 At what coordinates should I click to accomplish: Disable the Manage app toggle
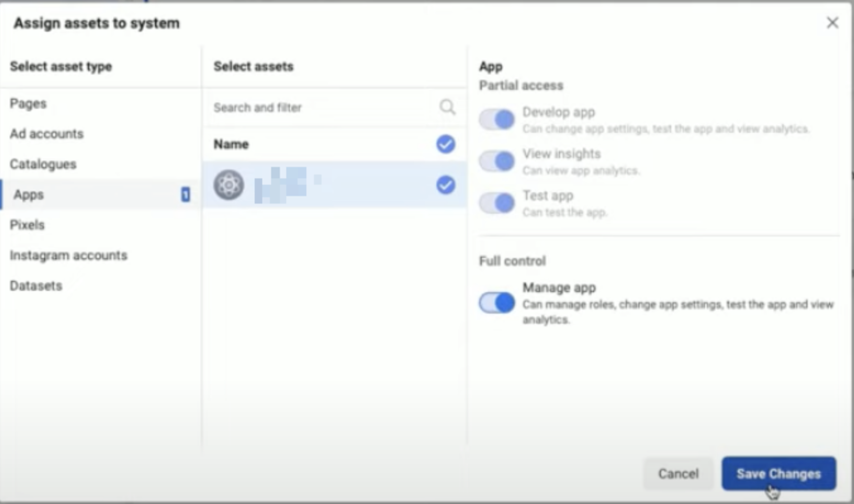pyautogui.click(x=496, y=303)
